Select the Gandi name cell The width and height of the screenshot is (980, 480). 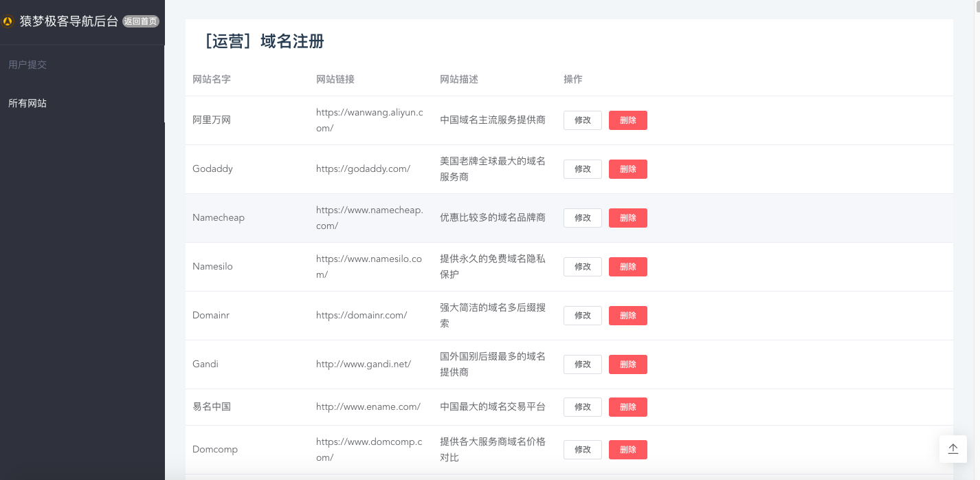205,364
